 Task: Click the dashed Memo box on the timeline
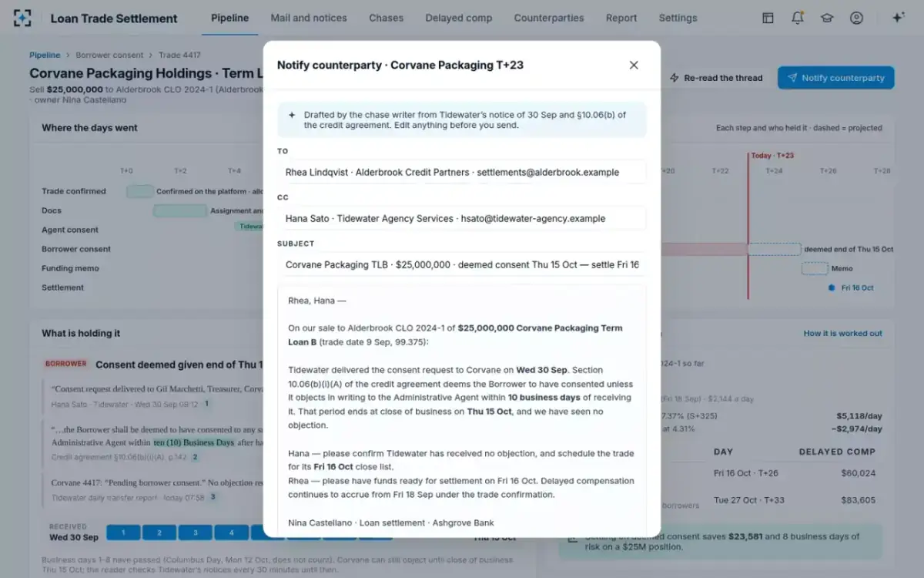point(815,269)
